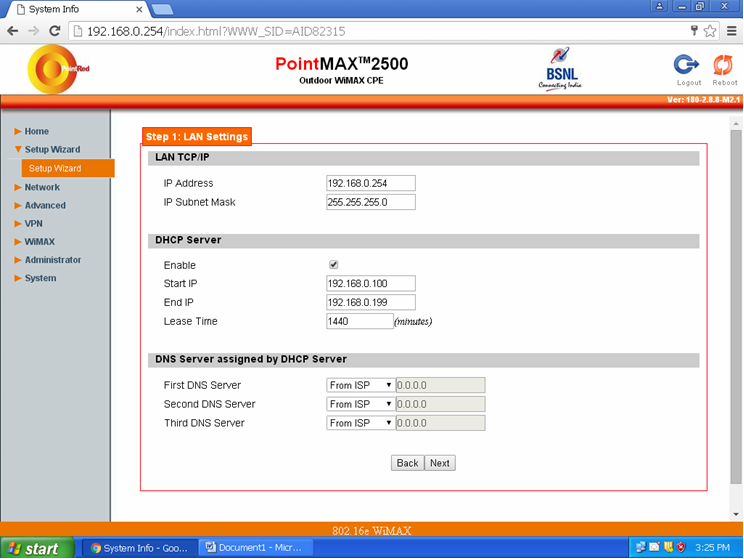The image size is (744, 559).
Task: Click the page scrollbar up arrow
Action: [x=736, y=124]
